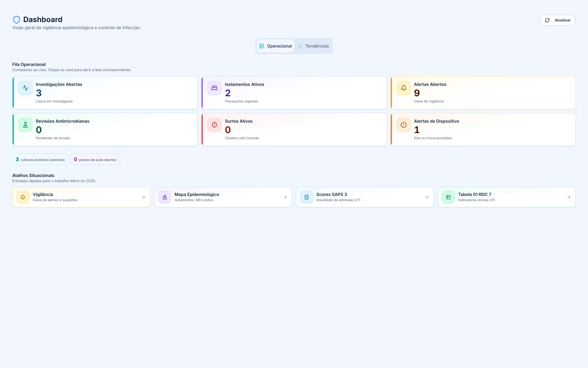This screenshot has height=368, width=588.
Task: Open the Alertas de Dispositivo card title
Action: (436, 121)
